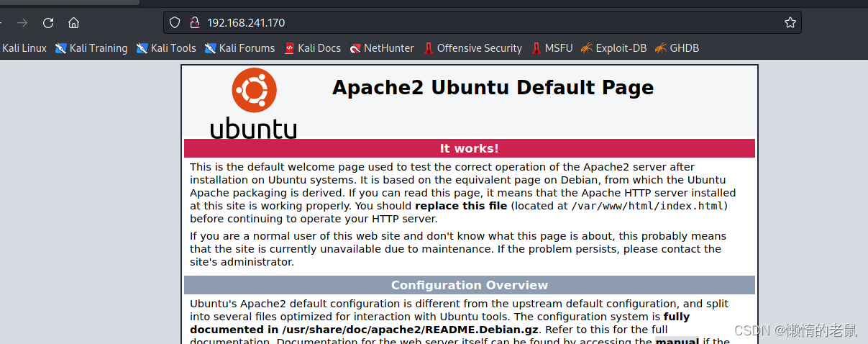Click the bold text replace this file

click(462, 206)
